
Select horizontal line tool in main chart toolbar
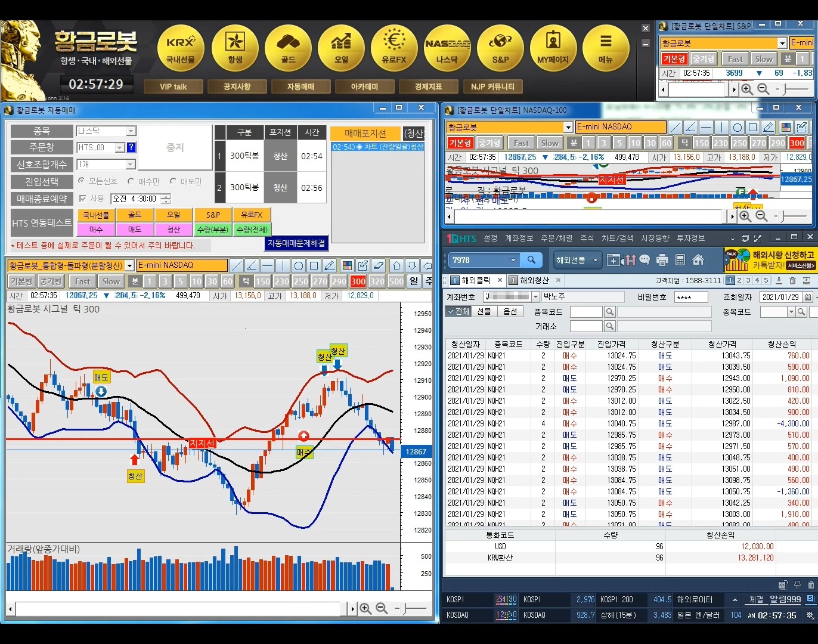coord(267,265)
